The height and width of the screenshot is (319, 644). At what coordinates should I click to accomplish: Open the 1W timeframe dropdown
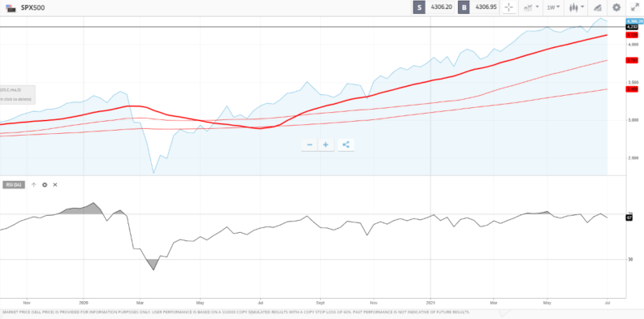pos(554,7)
